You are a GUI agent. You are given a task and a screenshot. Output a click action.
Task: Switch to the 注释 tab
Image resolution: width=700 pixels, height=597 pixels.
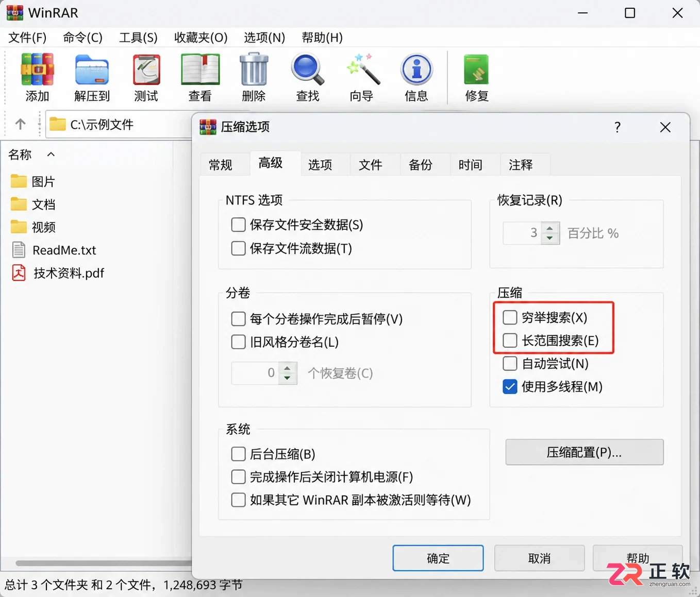point(521,165)
